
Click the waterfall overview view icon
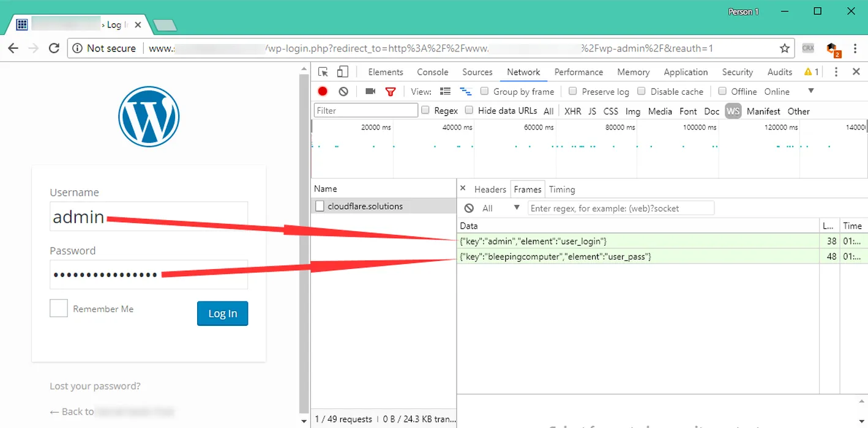point(466,91)
